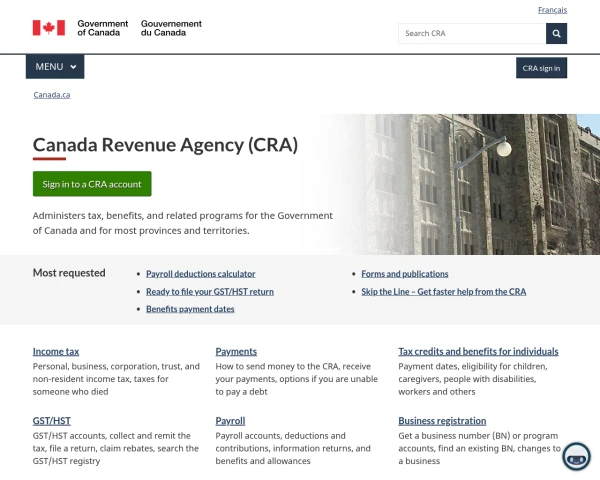Click the MENU chevron arrow
600x480 pixels.
(x=73, y=67)
